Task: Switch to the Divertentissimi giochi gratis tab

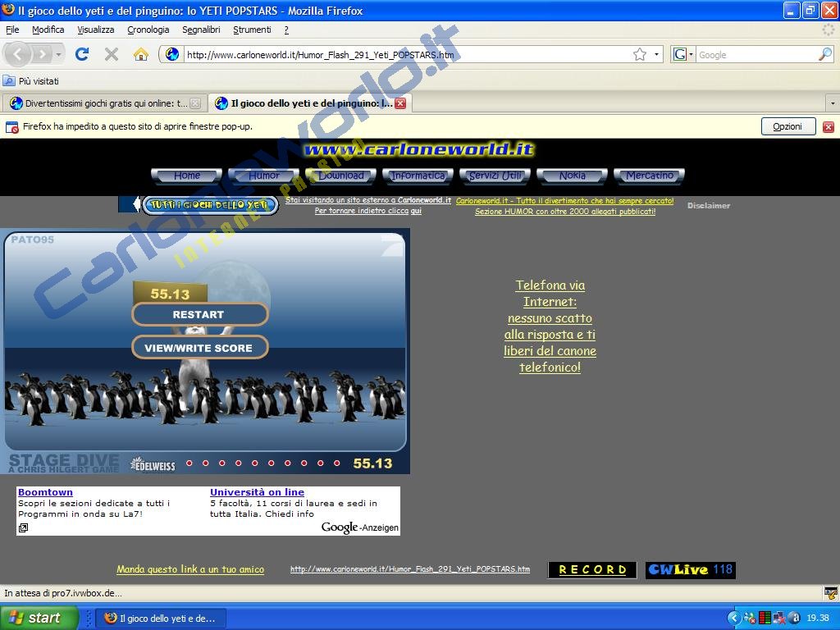Action: (x=104, y=103)
